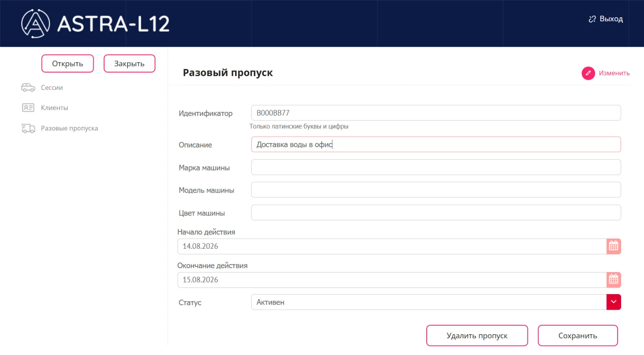Click the Разовый пропуск heading

pos(228,73)
